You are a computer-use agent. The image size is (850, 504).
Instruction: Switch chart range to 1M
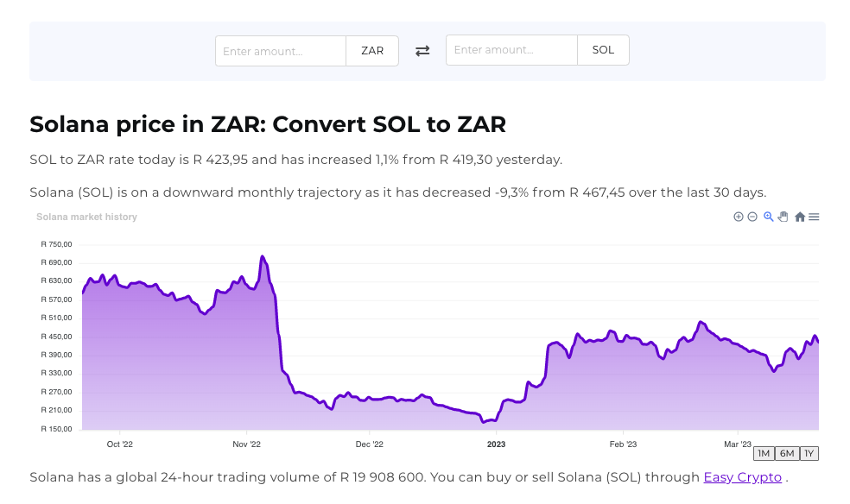(764, 453)
